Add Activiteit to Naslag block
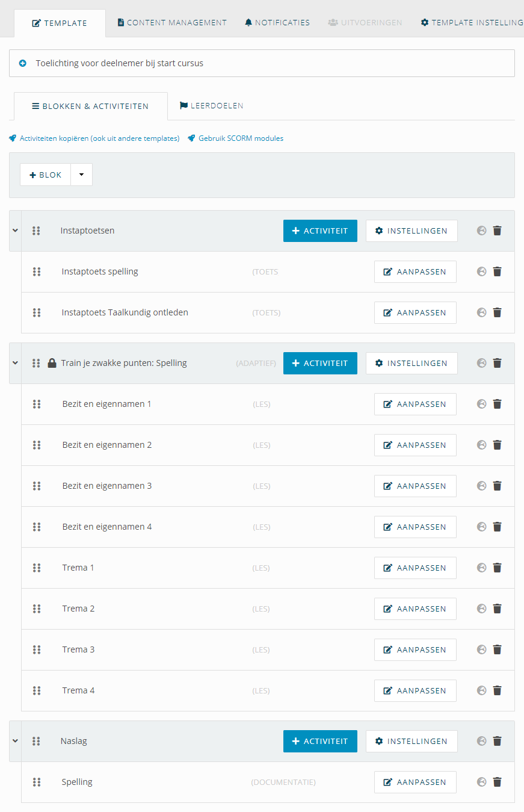This screenshot has width=524, height=812. pos(320,741)
